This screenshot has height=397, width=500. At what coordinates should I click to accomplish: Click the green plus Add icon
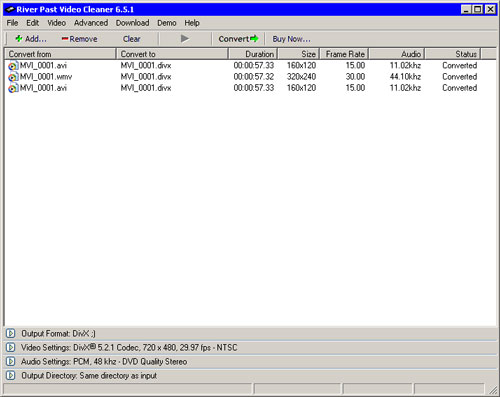[19, 39]
